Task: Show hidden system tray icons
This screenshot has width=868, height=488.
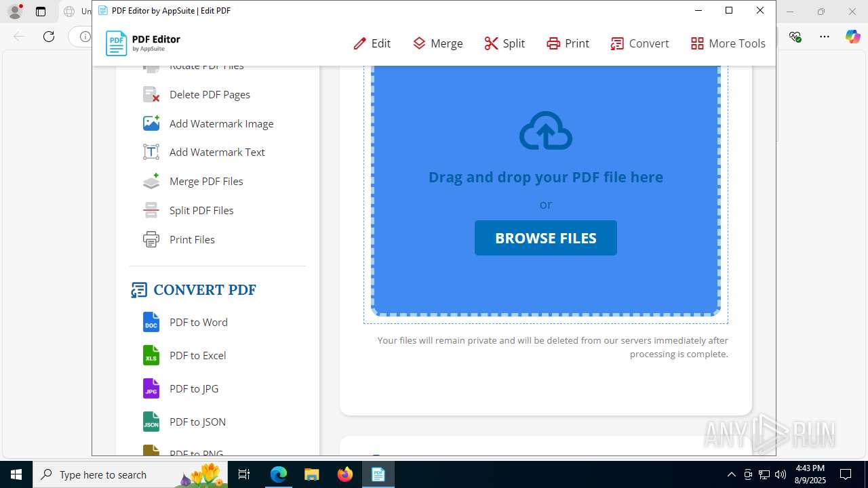Action: tap(731, 474)
